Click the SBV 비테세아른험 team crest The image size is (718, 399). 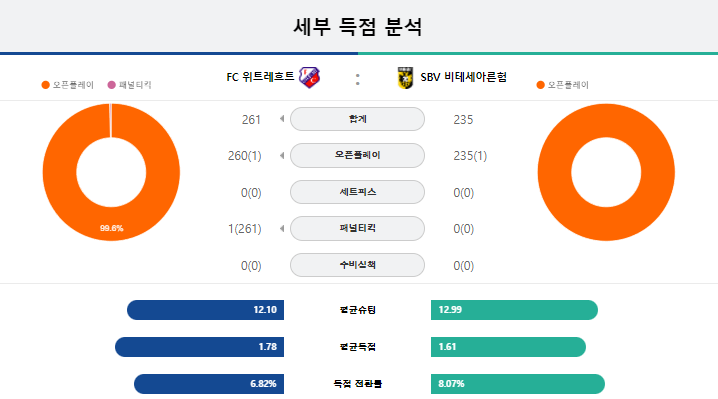405,77
